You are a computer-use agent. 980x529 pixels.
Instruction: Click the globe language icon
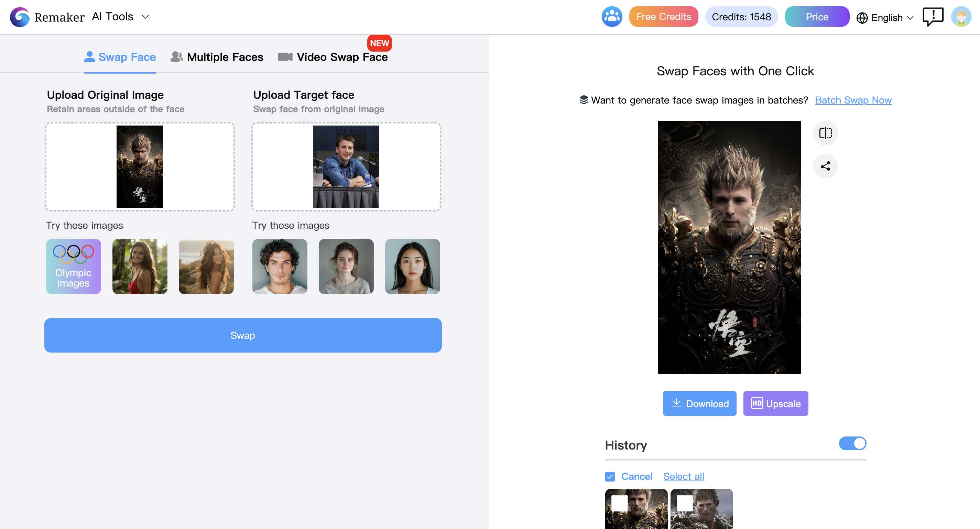pyautogui.click(x=862, y=18)
